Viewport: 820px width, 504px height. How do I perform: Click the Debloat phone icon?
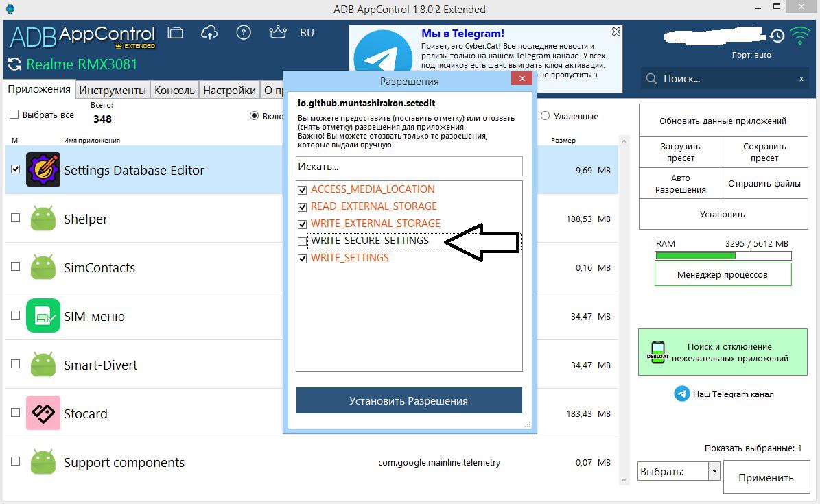[x=657, y=352]
